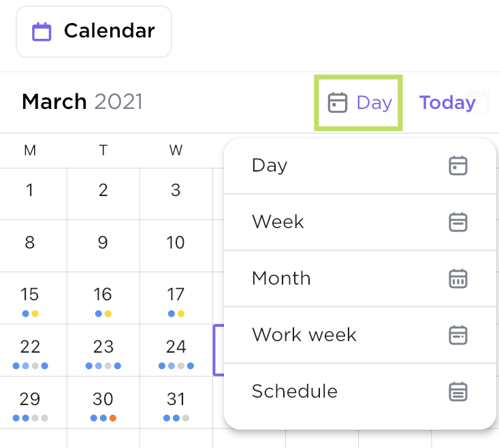Click the purple Calendar icon
Image resolution: width=499 pixels, height=448 pixels.
[42, 31]
